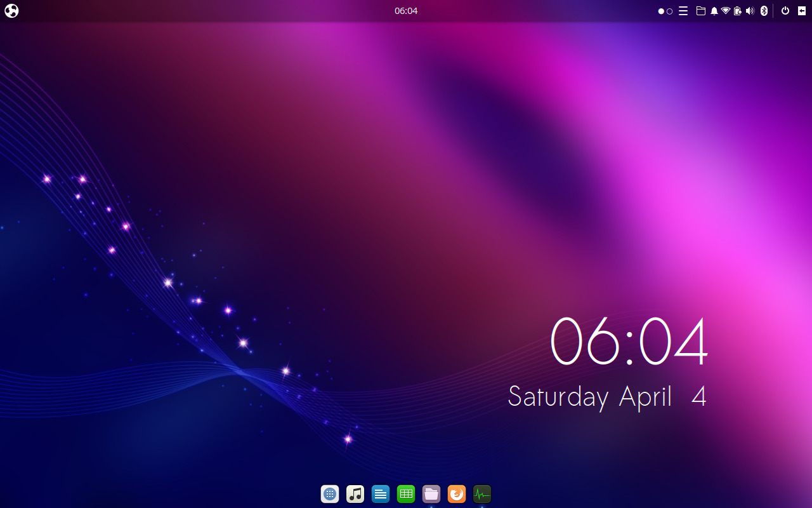
Task: Open the spreadsheet app from the dock
Action: 406,493
